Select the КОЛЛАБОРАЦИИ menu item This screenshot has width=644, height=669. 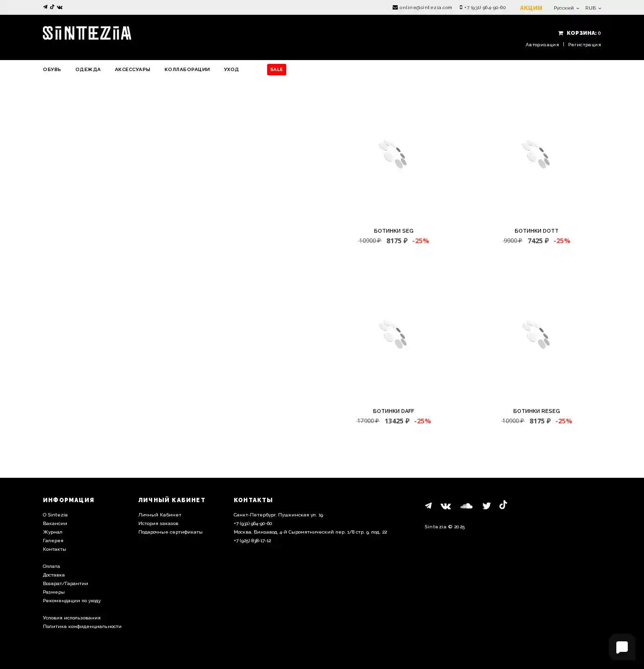coord(187,70)
